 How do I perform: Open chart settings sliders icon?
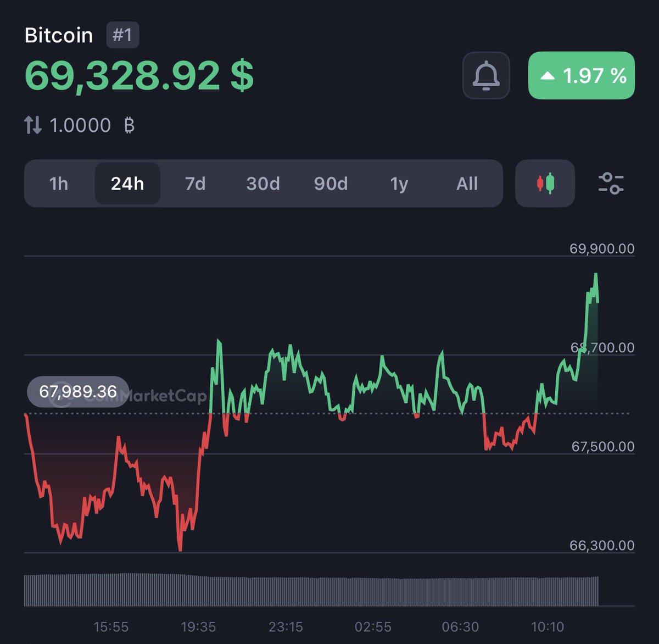(611, 184)
